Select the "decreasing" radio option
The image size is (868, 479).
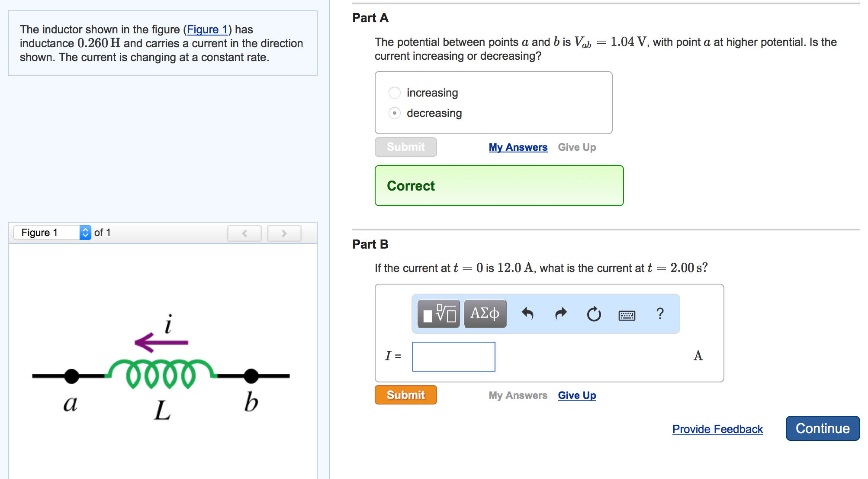point(394,113)
